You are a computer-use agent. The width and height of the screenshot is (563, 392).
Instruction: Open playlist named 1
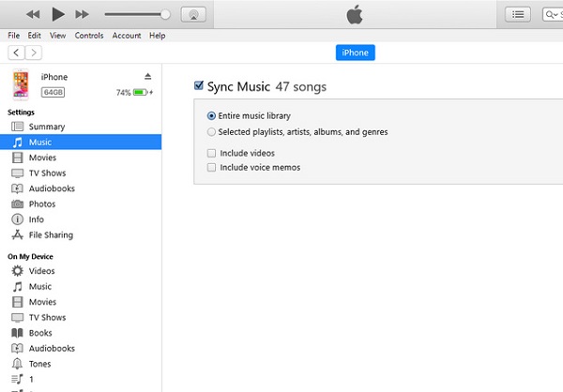pos(81,379)
